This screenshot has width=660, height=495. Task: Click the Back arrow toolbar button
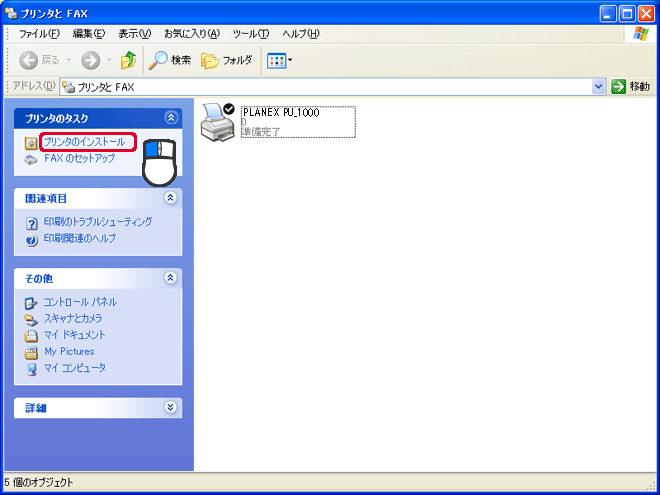29,61
